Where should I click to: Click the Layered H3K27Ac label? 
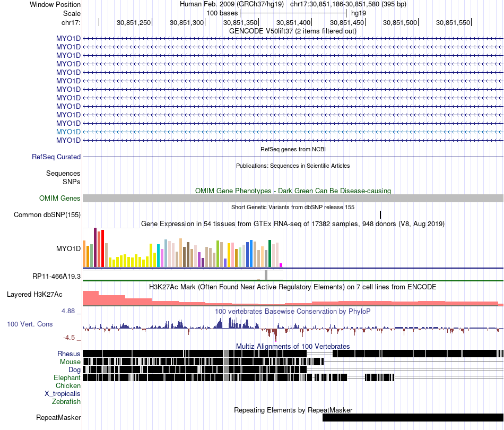tap(34, 294)
